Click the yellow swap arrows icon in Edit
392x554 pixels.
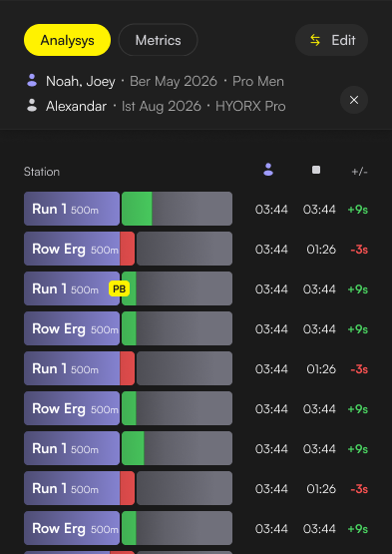(x=315, y=40)
